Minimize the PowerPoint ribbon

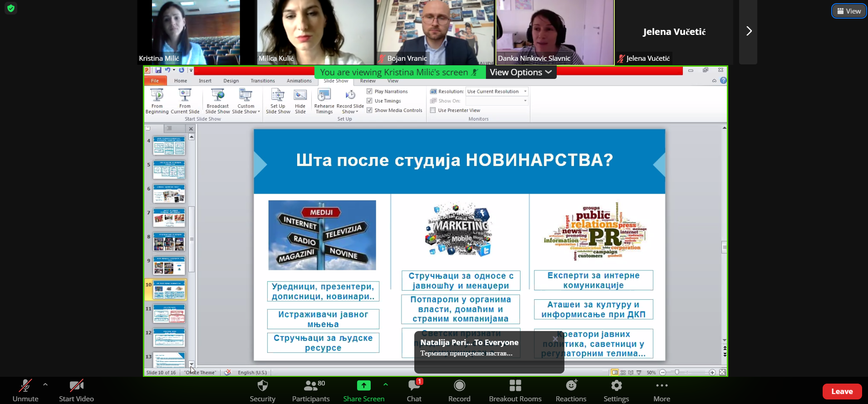tap(714, 81)
